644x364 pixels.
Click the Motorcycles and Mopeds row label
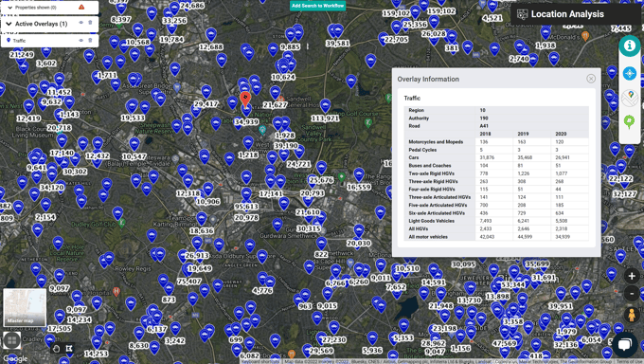pos(436,142)
